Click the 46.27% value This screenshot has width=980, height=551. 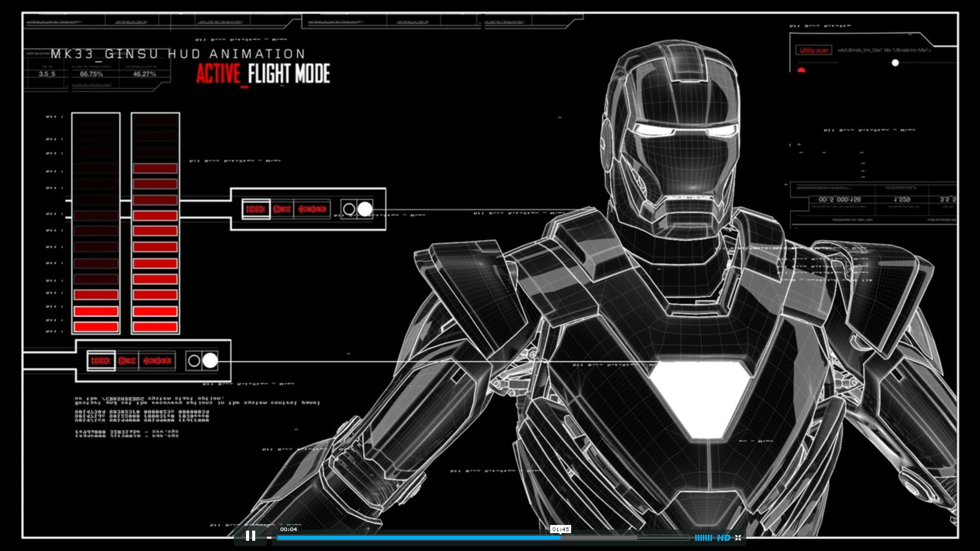click(x=144, y=74)
